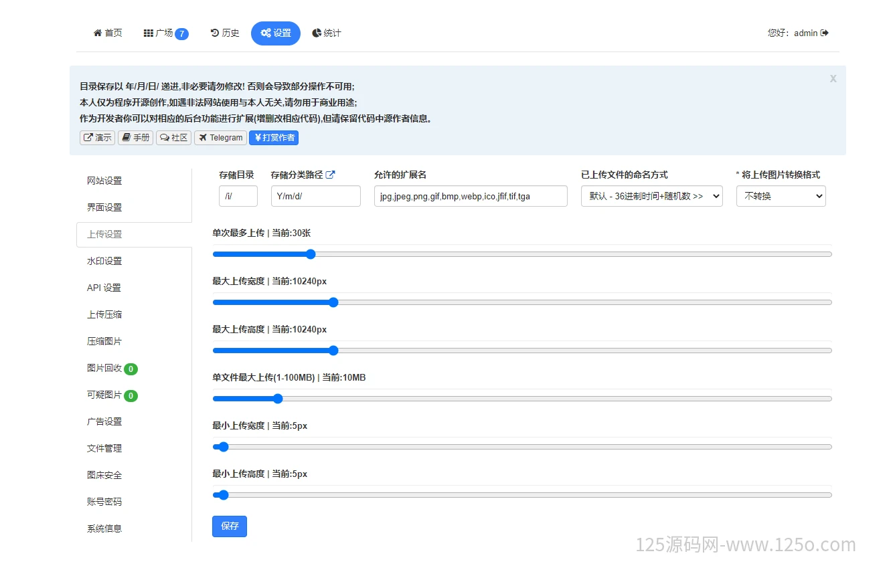Select 上传压缩 in the sidebar
This screenshot has height=588, width=893.
[x=134, y=314]
